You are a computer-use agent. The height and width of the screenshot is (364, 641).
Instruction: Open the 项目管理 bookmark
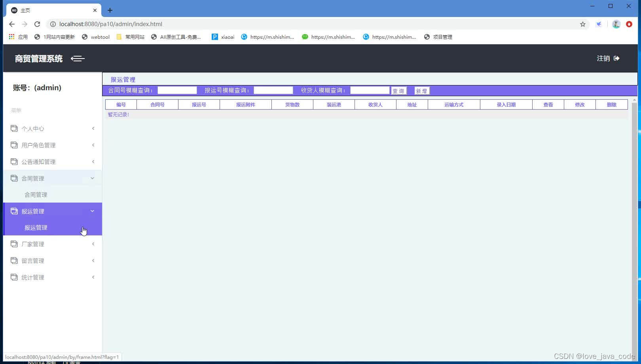[x=438, y=37]
